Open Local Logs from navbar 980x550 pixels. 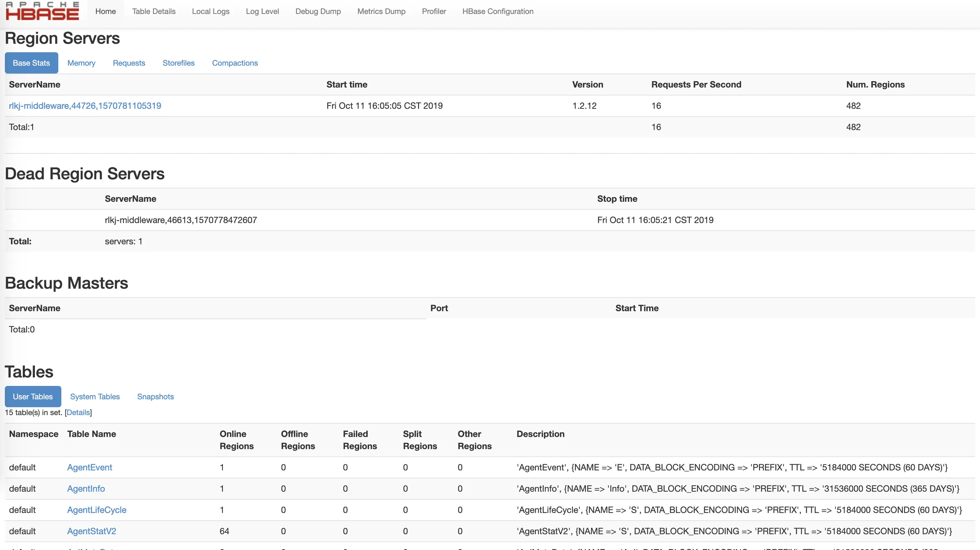(x=210, y=11)
